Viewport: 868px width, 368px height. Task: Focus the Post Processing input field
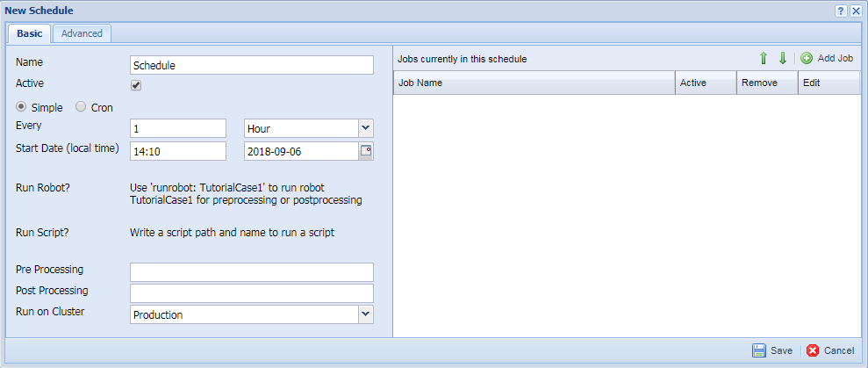pyautogui.click(x=251, y=292)
